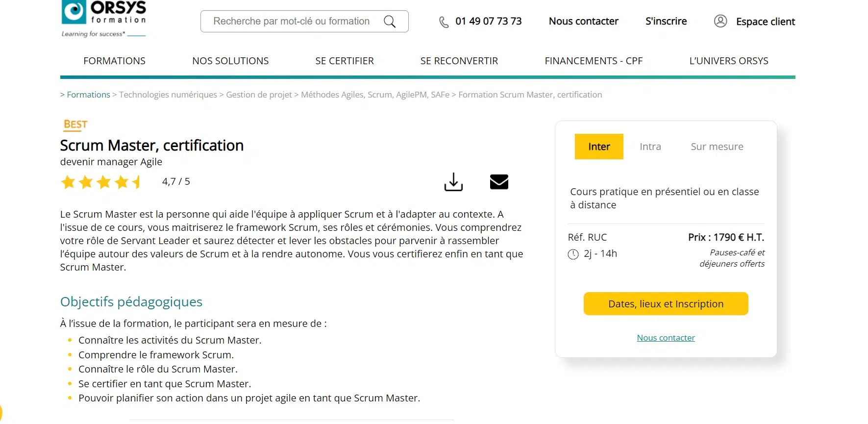Focus the keyword search field
Viewport: 868px width, 424px height.
291,22
